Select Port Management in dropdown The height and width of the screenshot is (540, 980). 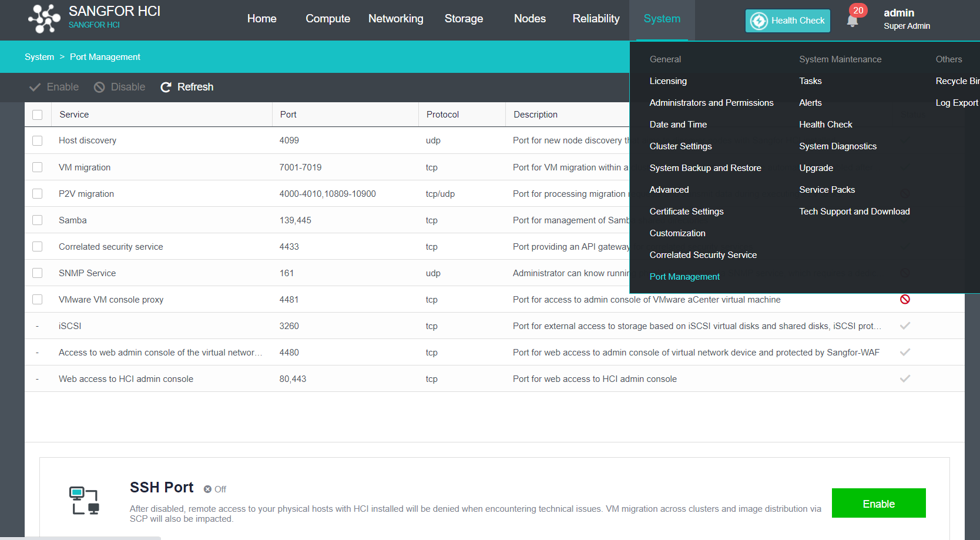pos(684,277)
